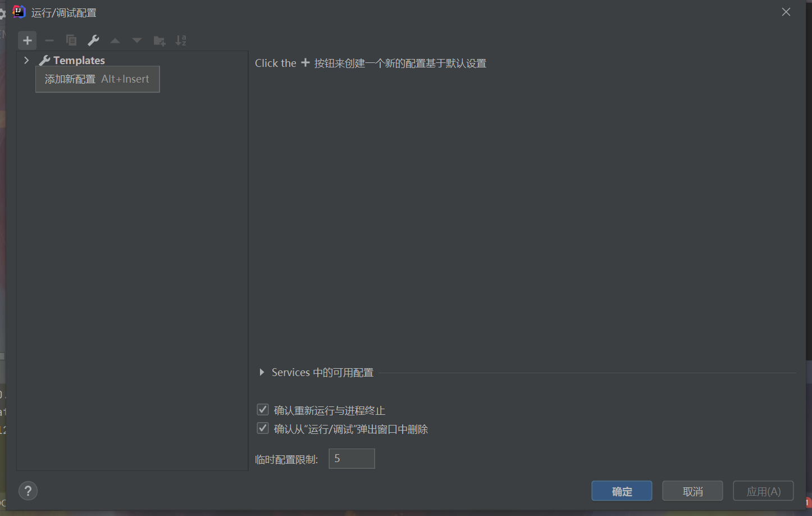Sort configurations with the alphabetical sort icon

[180, 40]
